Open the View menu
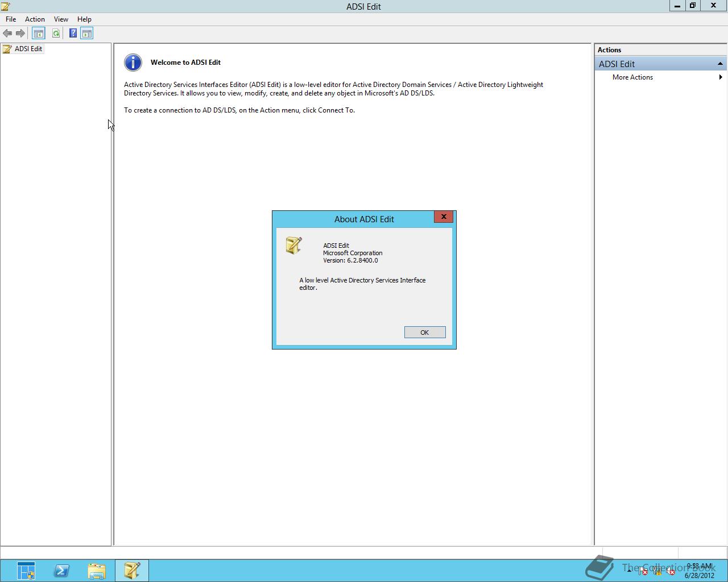Image resolution: width=728 pixels, height=582 pixels. click(61, 19)
